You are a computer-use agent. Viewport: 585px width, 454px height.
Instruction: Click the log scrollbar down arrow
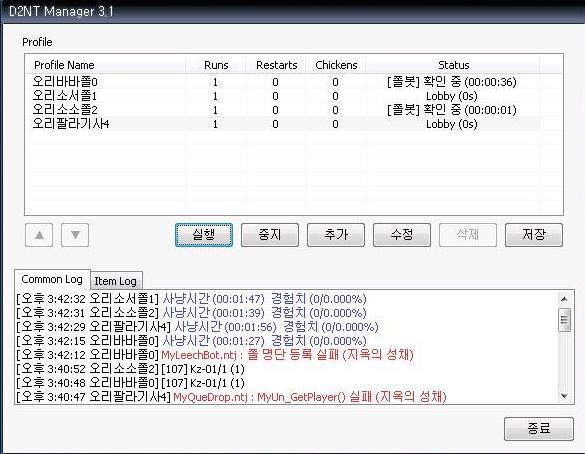pos(564,396)
